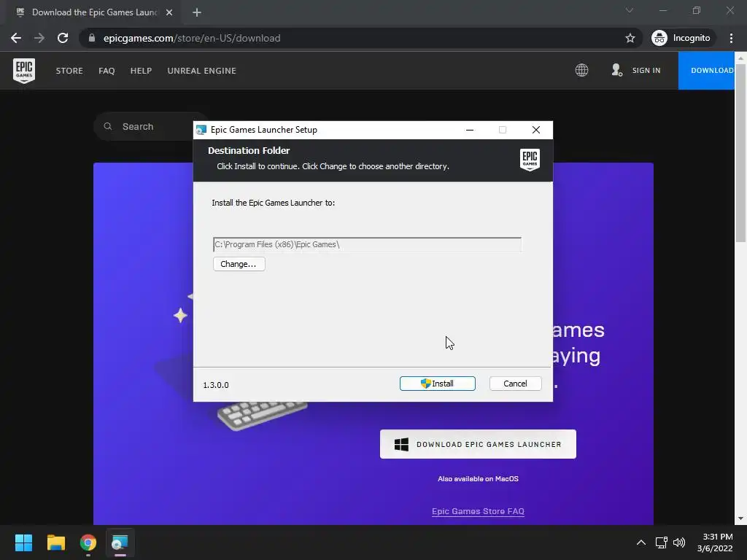Close the Download the Epic Games tab

point(169,12)
